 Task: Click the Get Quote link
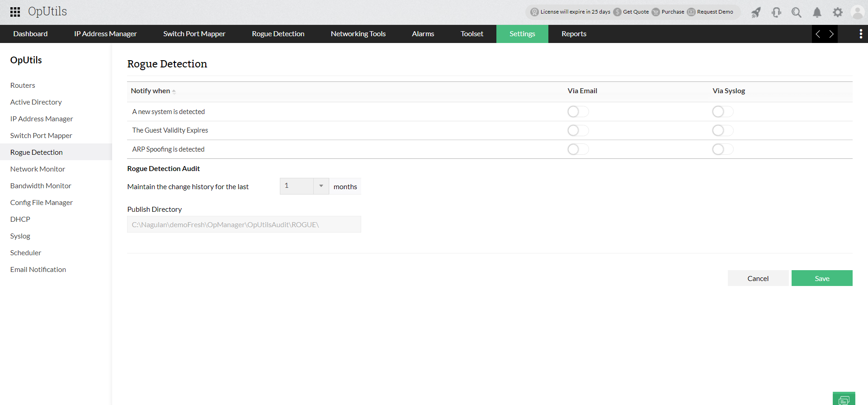[x=636, y=12]
